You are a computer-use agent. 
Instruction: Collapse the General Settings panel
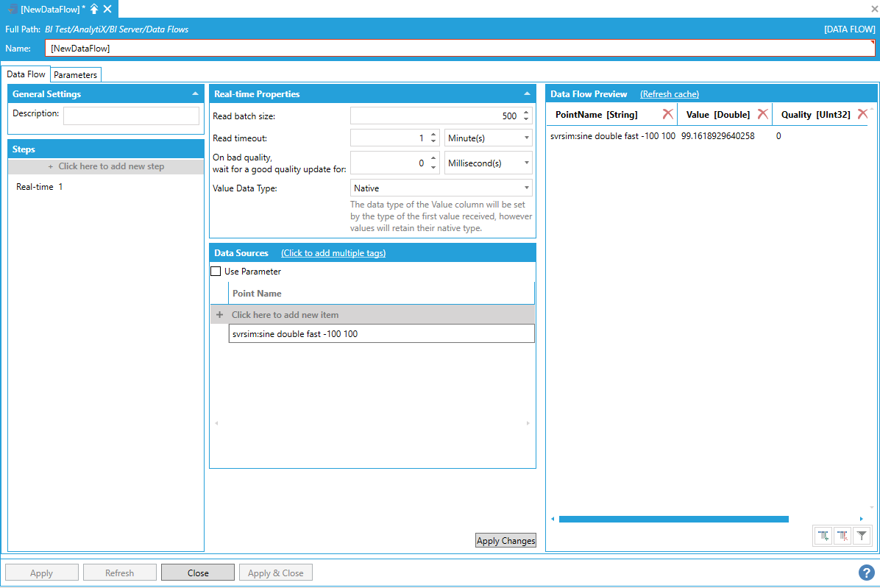pyautogui.click(x=195, y=94)
